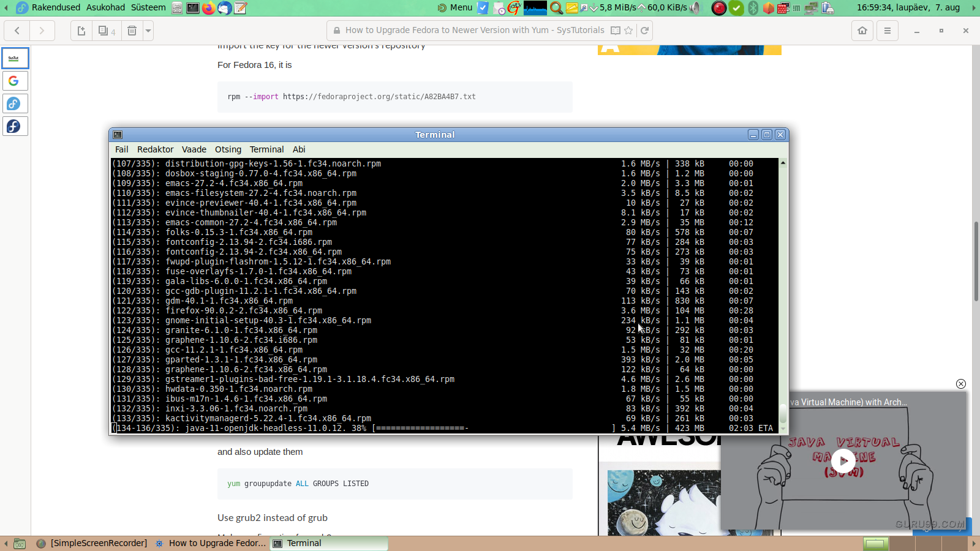Launch the terminal from the top panel
The image size is (980, 551).
(x=193, y=8)
